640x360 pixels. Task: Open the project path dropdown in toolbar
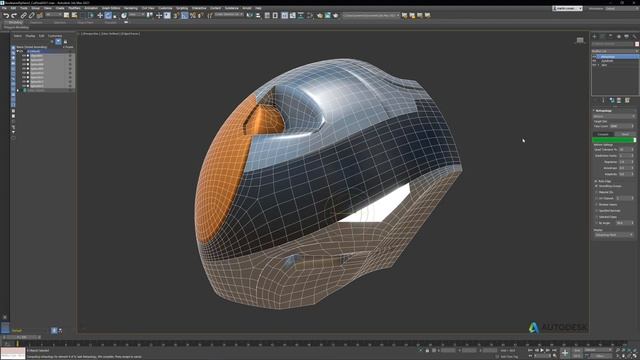click(371, 16)
